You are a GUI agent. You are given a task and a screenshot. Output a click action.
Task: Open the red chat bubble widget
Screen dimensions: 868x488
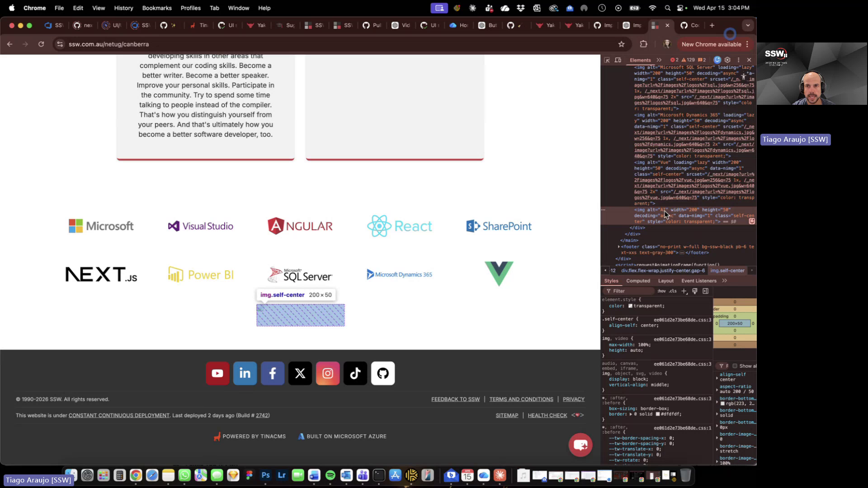click(x=580, y=445)
